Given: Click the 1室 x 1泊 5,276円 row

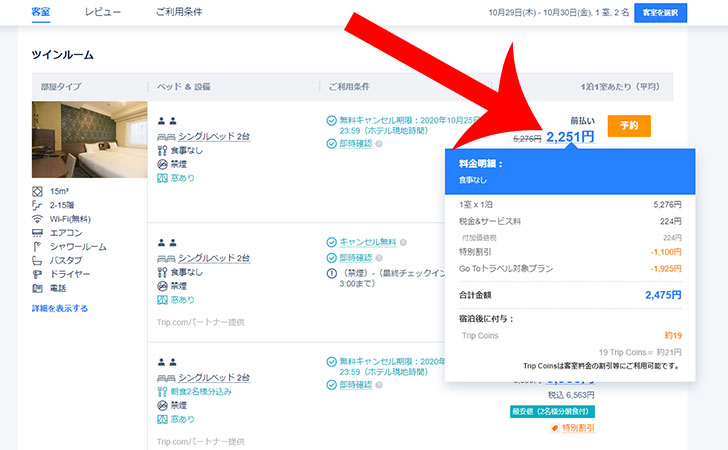Looking at the screenshot, I should coord(570,205).
